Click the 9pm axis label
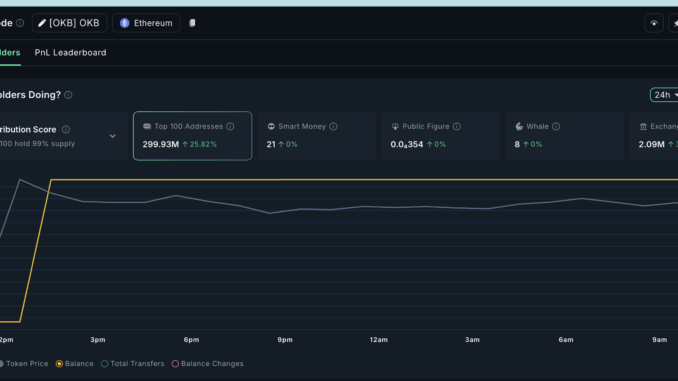 (x=285, y=340)
